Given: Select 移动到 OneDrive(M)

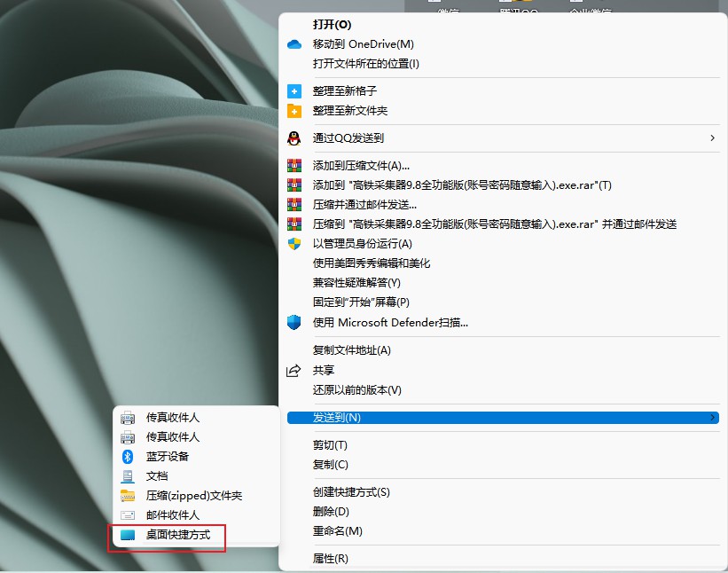Looking at the screenshot, I should click(x=363, y=44).
